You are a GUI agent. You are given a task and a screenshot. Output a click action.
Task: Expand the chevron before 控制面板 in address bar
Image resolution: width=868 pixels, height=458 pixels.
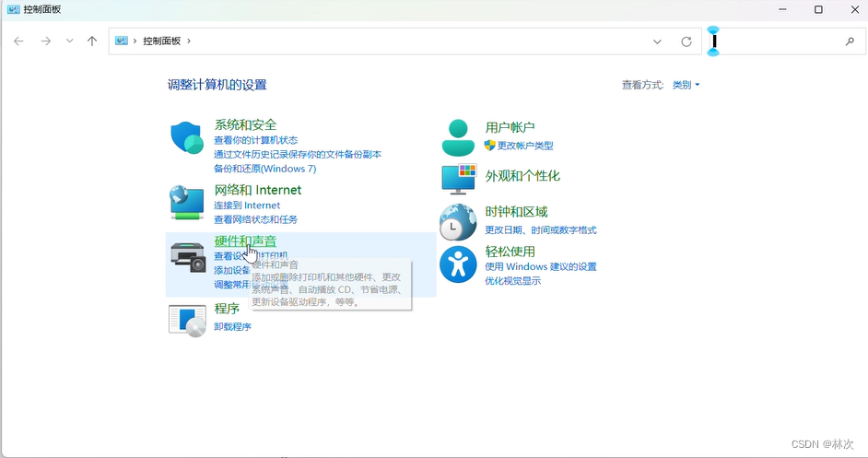(135, 41)
